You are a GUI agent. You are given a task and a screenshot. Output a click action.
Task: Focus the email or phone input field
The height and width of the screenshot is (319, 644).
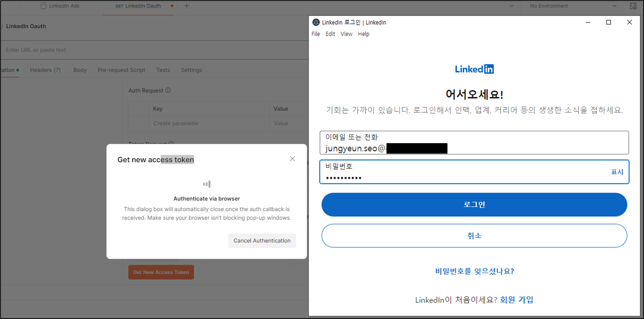pos(474,143)
